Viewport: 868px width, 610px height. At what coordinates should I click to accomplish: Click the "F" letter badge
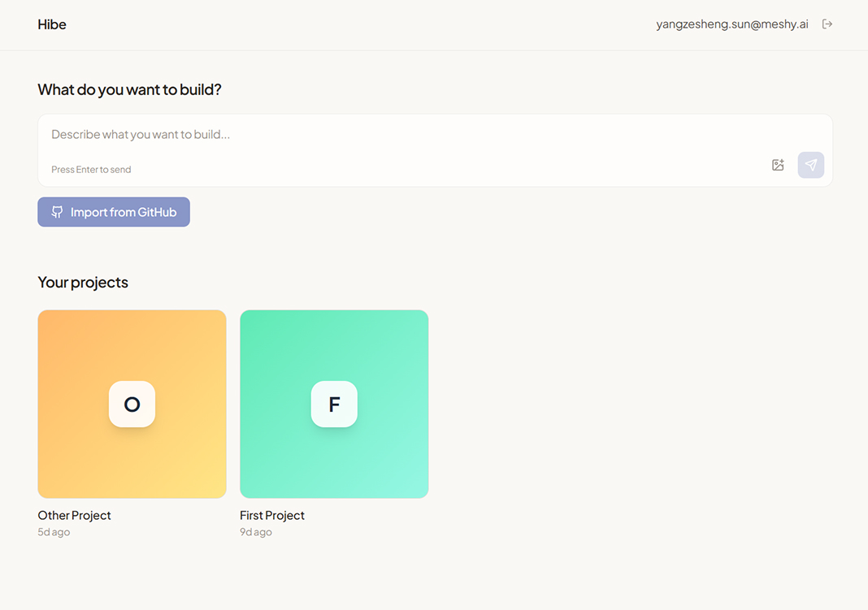pyautogui.click(x=334, y=404)
